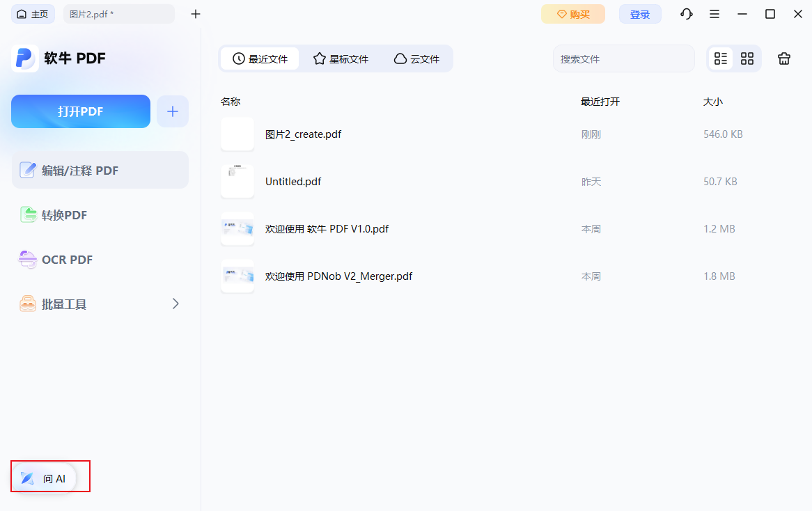Image resolution: width=812 pixels, height=511 pixels.
Task: Select OCR PDF in sidebar
Action: coord(100,260)
